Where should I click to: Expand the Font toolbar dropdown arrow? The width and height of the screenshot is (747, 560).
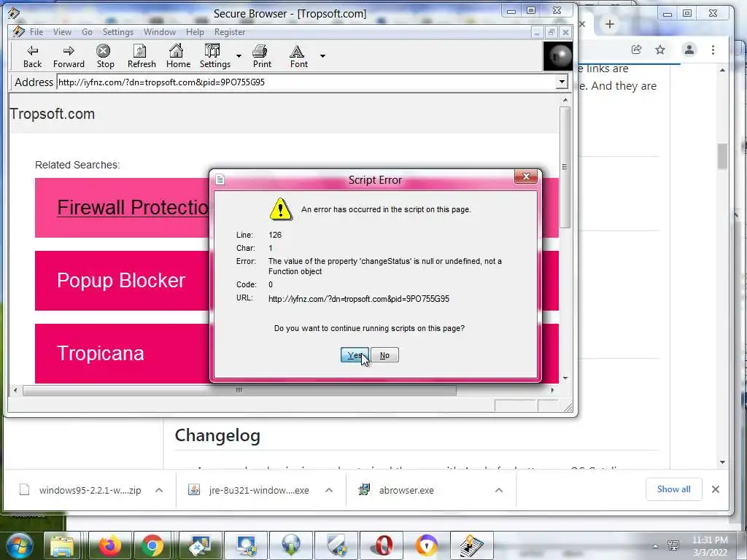[322, 56]
